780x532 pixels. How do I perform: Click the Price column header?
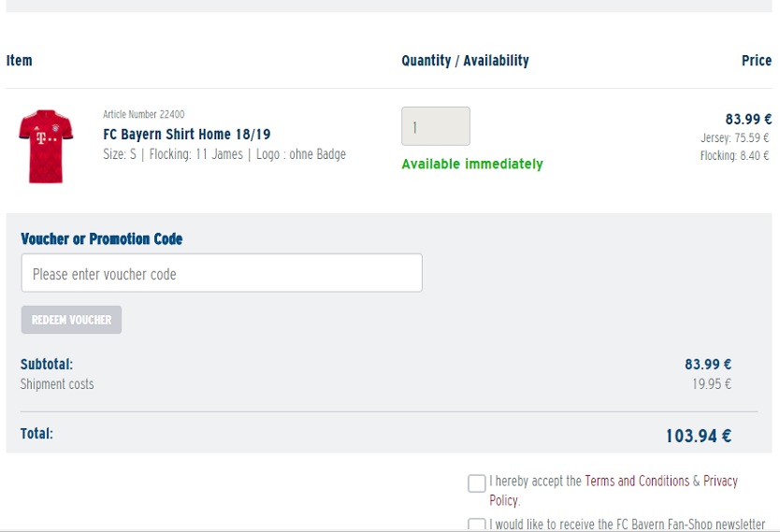pos(757,61)
